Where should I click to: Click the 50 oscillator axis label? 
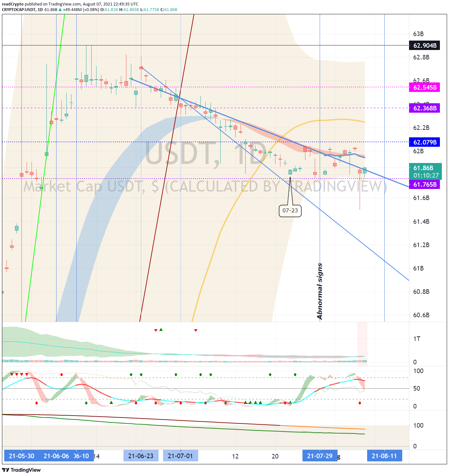(417, 388)
